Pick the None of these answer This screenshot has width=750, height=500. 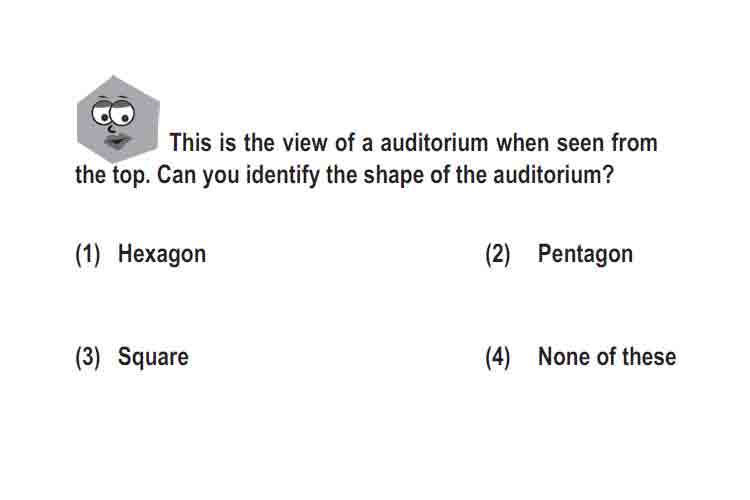pos(607,356)
